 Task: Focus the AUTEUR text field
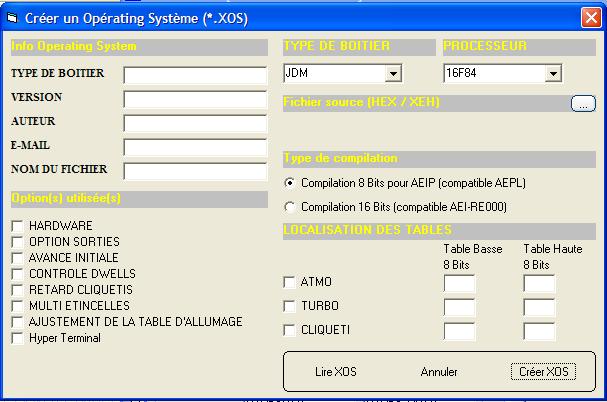195,123
